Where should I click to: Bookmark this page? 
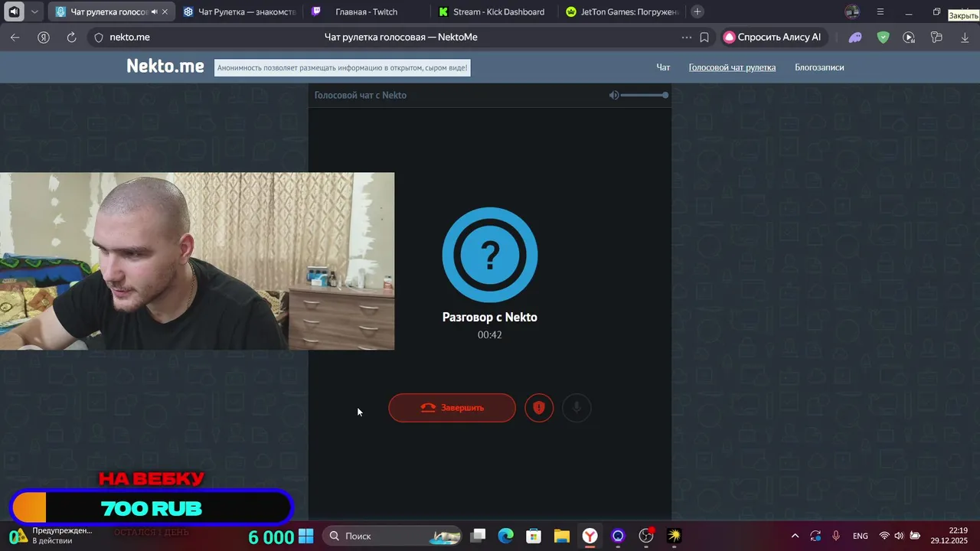[704, 37]
